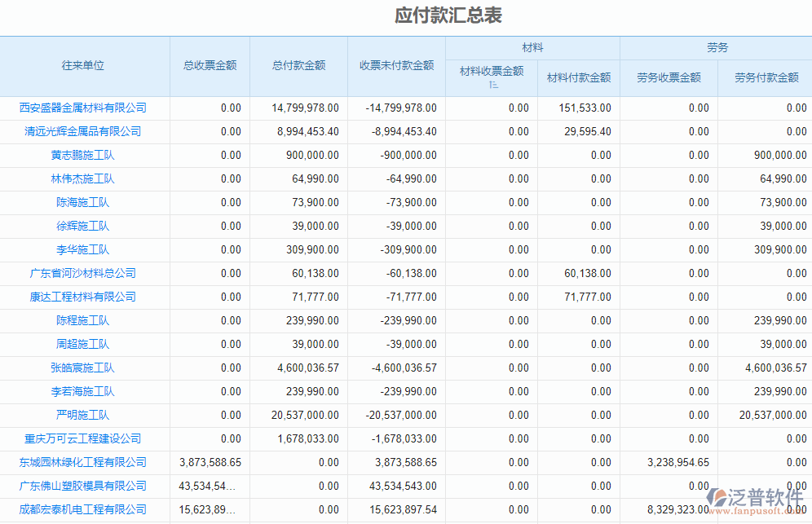The width and height of the screenshot is (812, 524).
Task: Open details for 广东省河沙材料总公司
Action: coord(85,273)
